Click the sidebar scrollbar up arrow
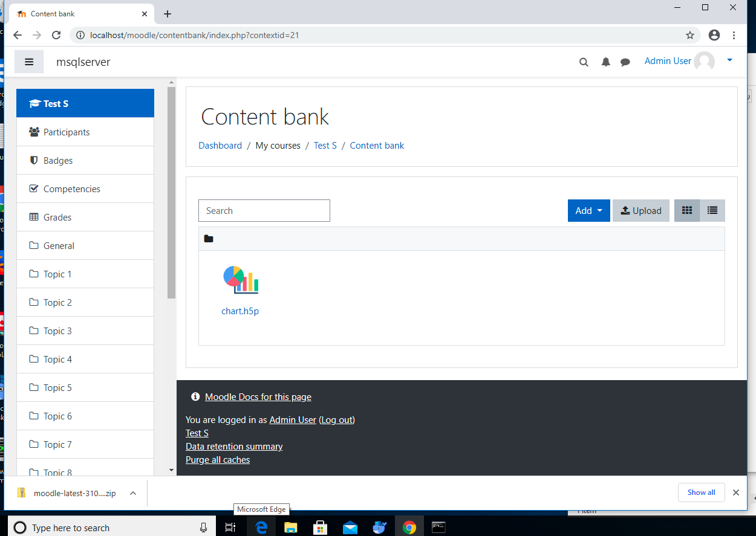This screenshot has width=756, height=536. click(171, 82)
